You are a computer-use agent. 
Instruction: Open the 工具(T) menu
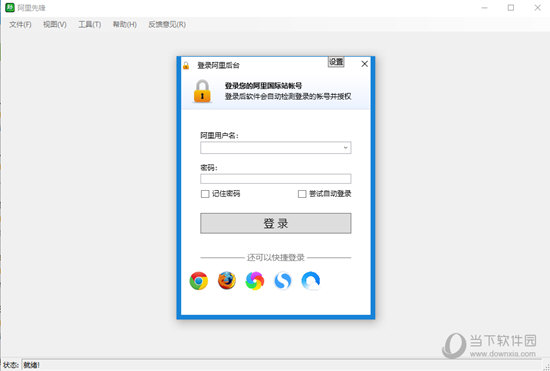tap(89, 24)
